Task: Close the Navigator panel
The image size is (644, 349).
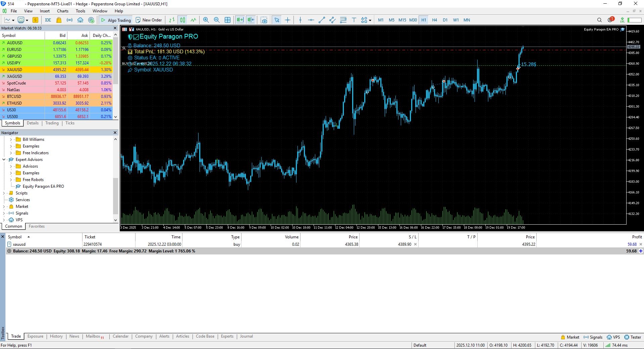Action: (115, 133)
